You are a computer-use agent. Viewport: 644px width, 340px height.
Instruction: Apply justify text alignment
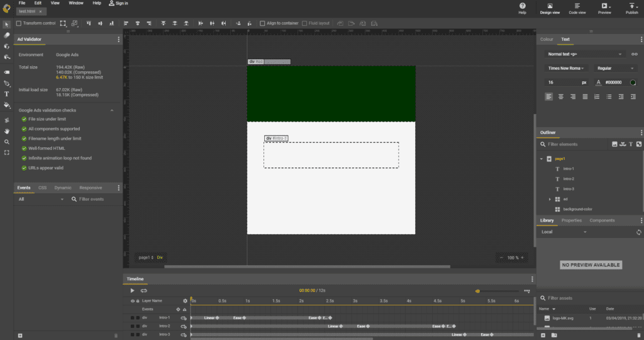click(585, 96)
